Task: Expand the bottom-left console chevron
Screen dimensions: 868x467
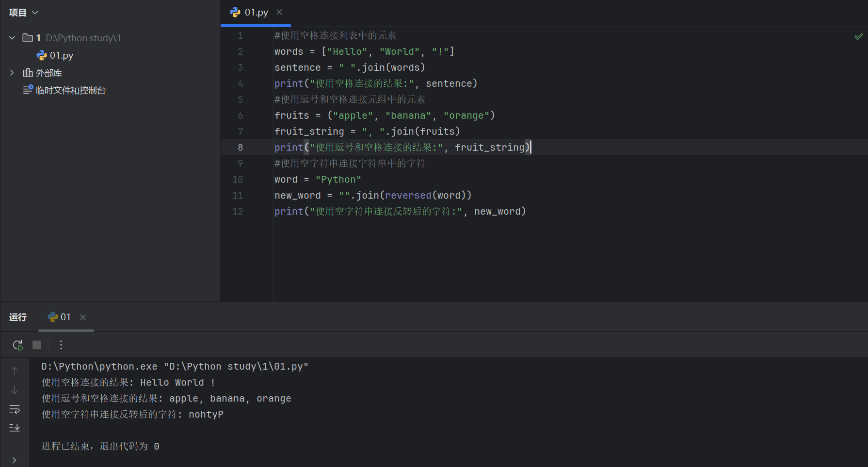Action: [x=15, y=460]
